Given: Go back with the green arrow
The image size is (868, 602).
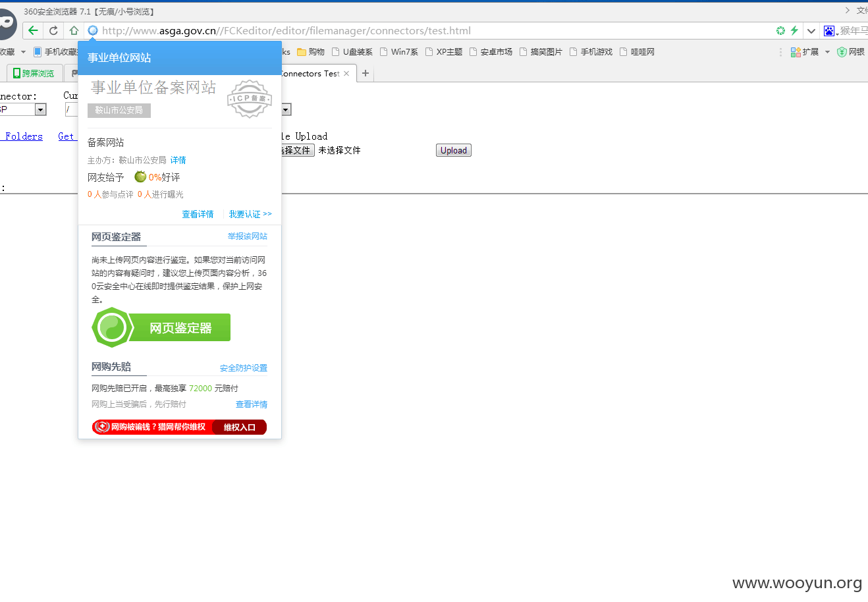Looking at the screenshot, I should pos(33,30).
